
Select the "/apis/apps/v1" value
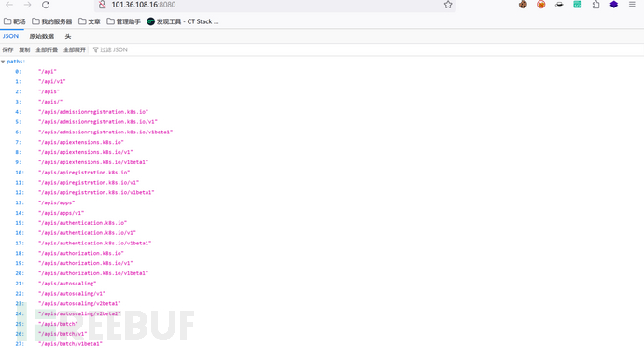62,213
